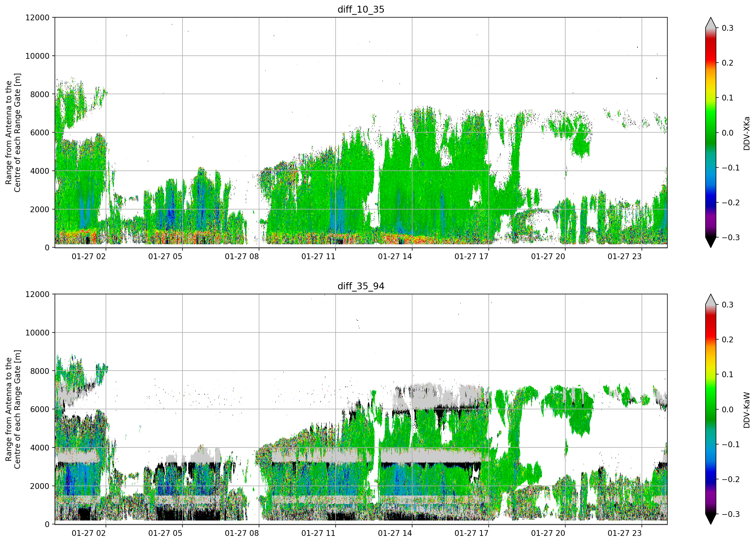Click the grey upper extend arrow of DDV-KaW colorbar
756x543 pixels.
click(711, 300)
